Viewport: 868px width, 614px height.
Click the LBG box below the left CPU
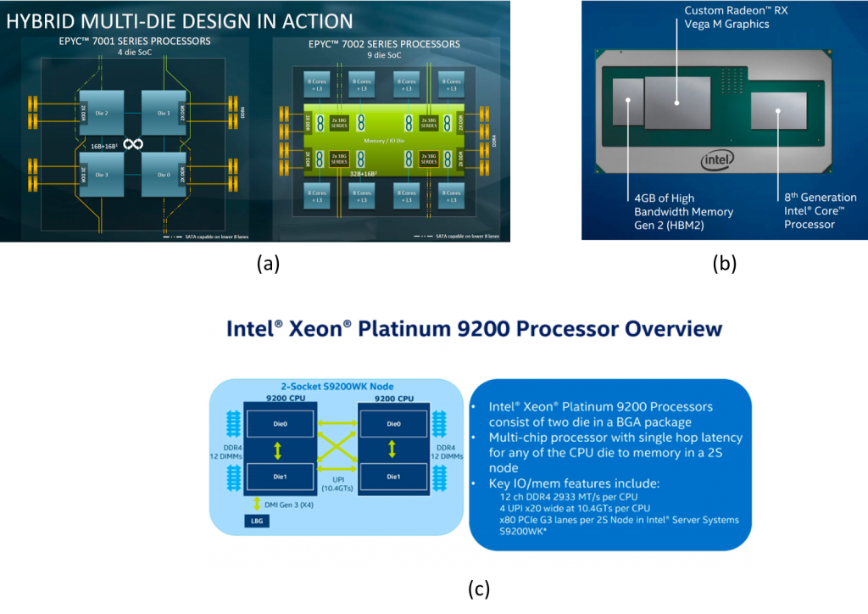[255, 521]
